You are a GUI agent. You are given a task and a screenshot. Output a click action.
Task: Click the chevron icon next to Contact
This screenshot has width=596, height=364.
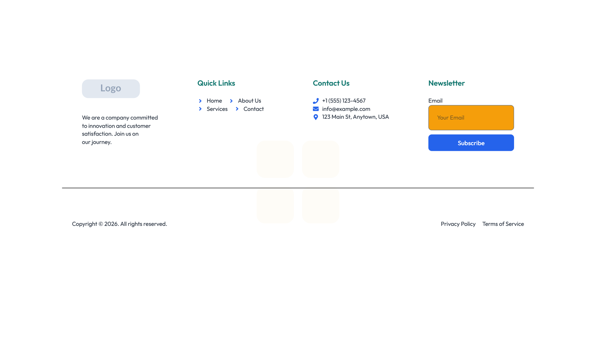click(x=237, y=109)
